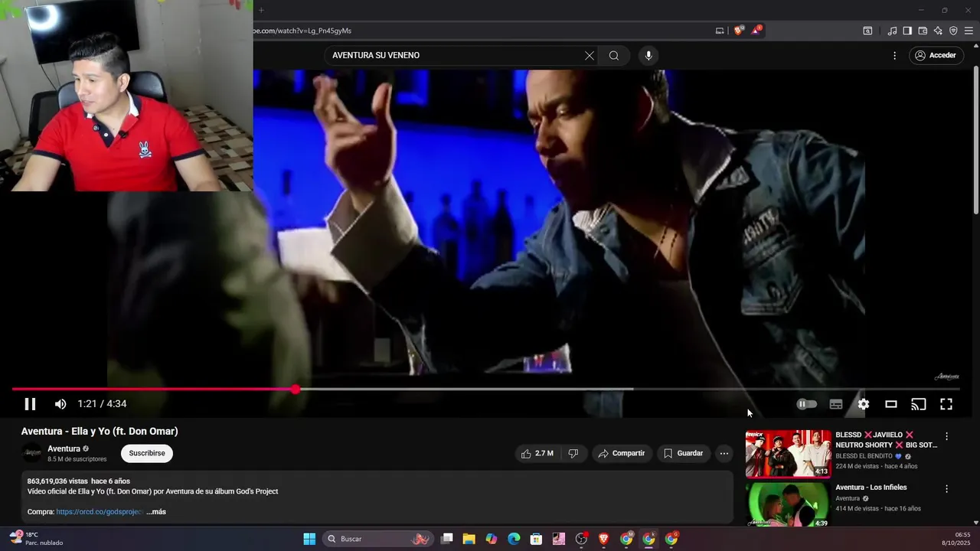Open the Aventura channel name link

click(64, 448)
